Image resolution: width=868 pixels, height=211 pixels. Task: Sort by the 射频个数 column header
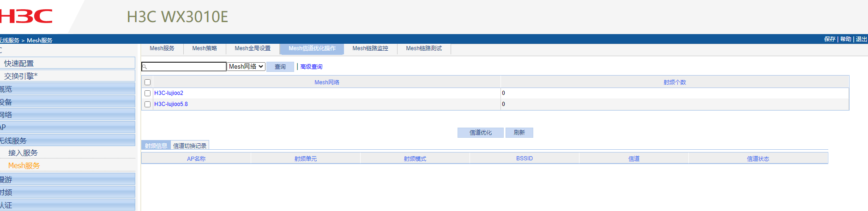(675, 82)
